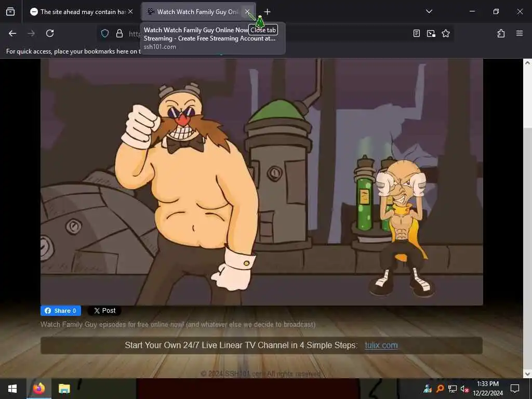View site security padlock information

tap(119, 33)
